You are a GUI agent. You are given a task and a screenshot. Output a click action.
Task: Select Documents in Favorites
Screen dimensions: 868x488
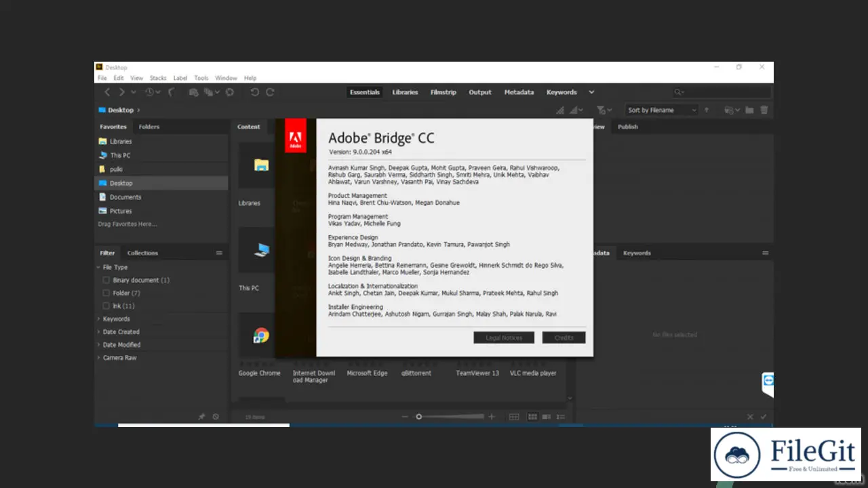point(125,197)
